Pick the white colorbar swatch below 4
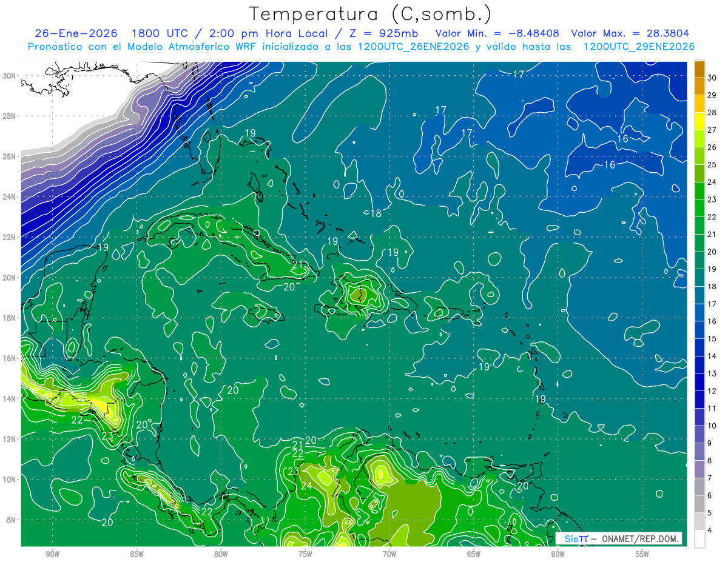Image resolution: width=728 pixels, height=562 pixels. coord(700,539)
